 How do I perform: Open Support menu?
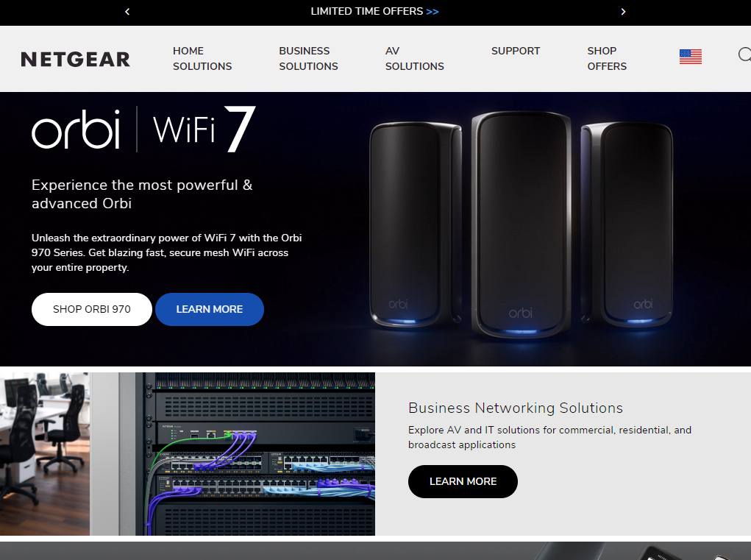(516, 51)
